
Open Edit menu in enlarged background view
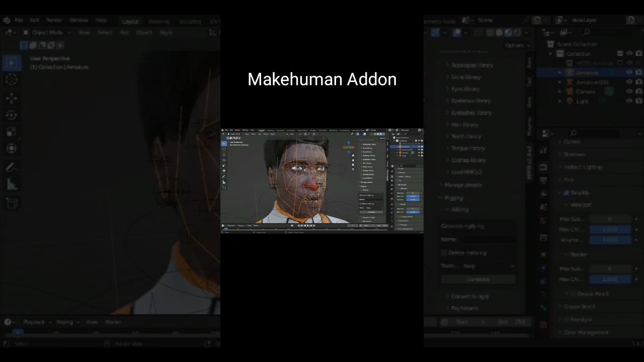pyautogui.click(x=34, y=20)
